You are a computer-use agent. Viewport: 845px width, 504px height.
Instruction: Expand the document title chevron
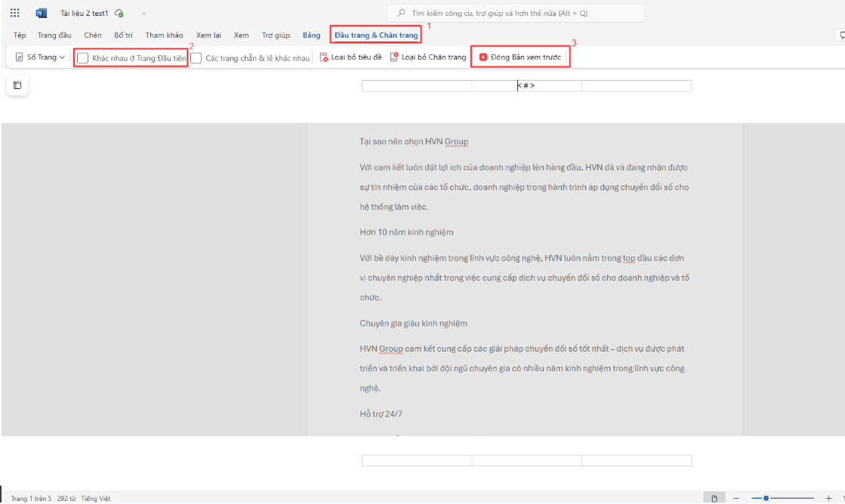point(144,13)
